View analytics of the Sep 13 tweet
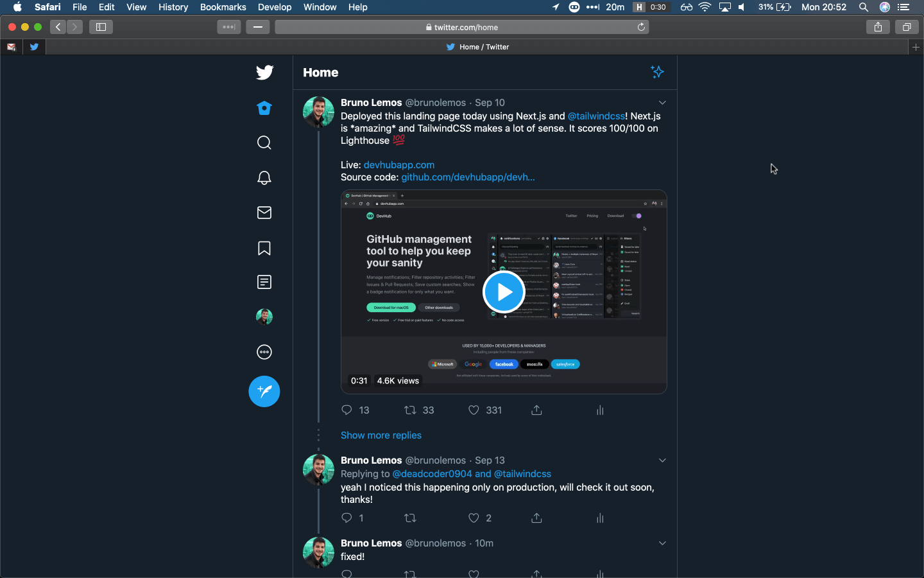The image size is (924, 578). tap(600, 518)
